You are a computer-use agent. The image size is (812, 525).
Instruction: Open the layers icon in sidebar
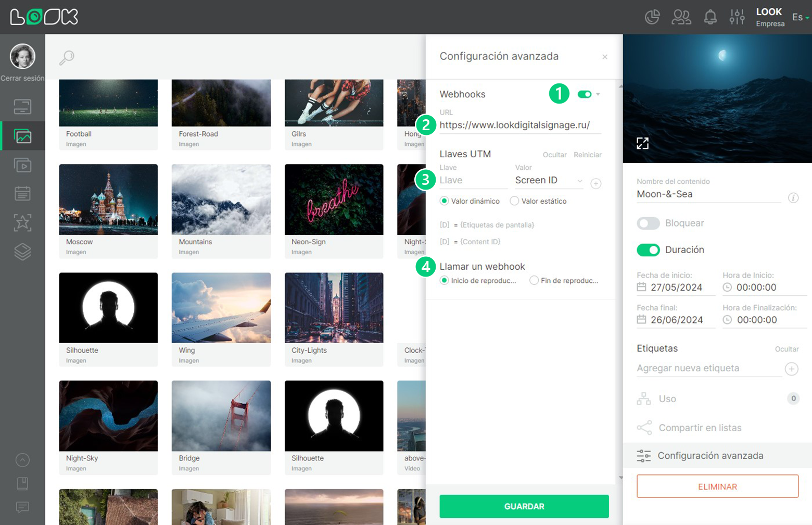22,252
